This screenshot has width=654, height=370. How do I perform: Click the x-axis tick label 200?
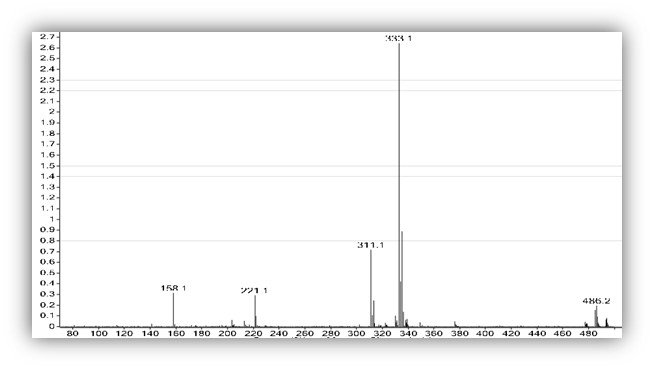(x=227, y=334)
